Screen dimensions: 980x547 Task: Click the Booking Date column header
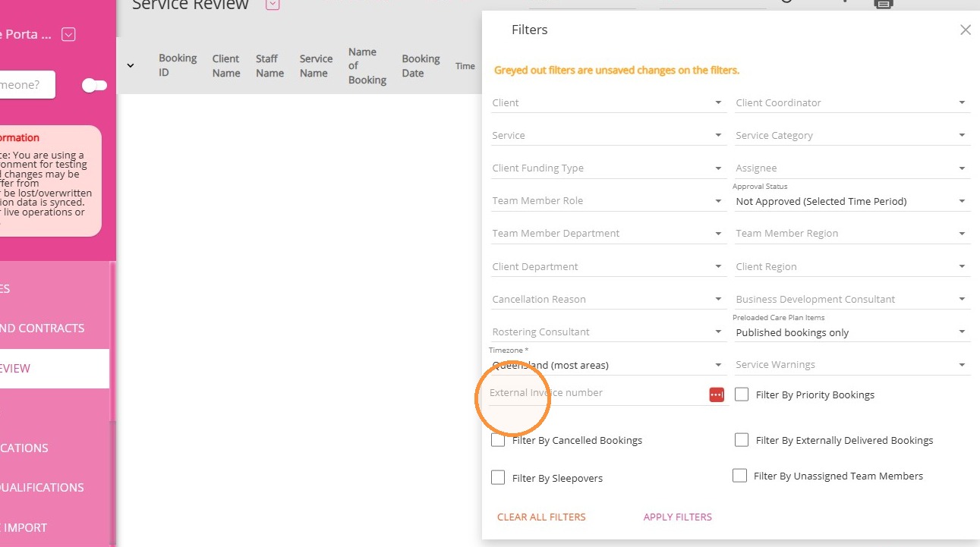tap(421, 65)
